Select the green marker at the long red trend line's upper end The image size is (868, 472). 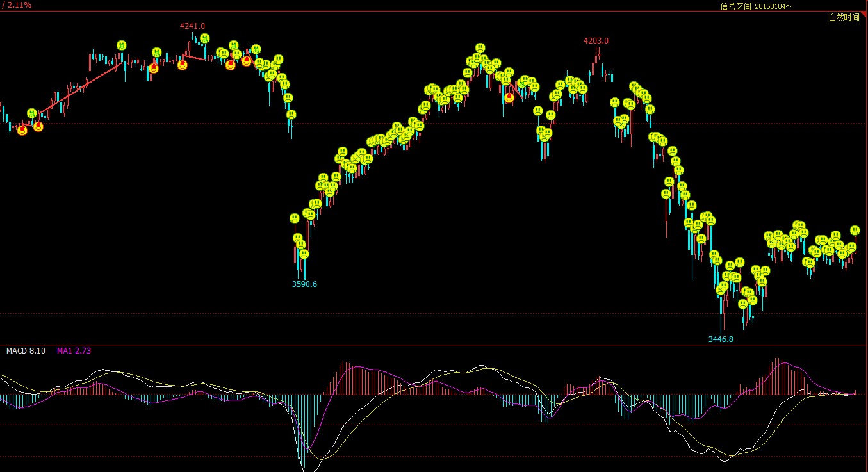click(x=122, y=45)
